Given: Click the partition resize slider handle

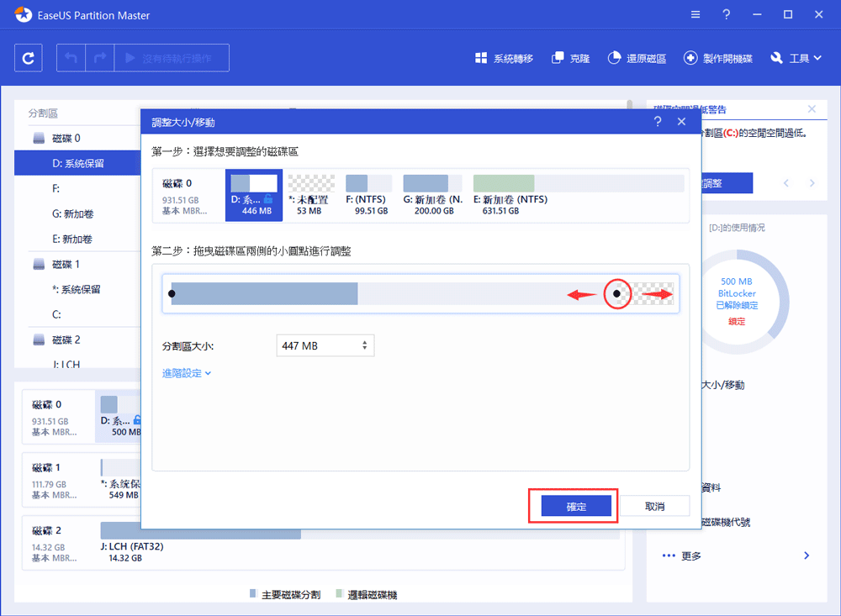Looking at the screenshot, I should click(x=618, y=293).
